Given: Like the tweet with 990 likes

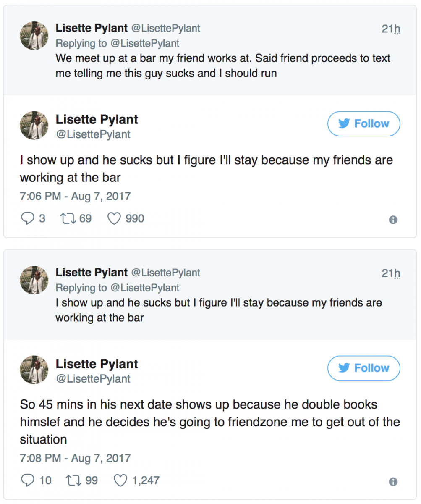Looking at the screenshot, I should pyautogui.click(x=114, y=219).
